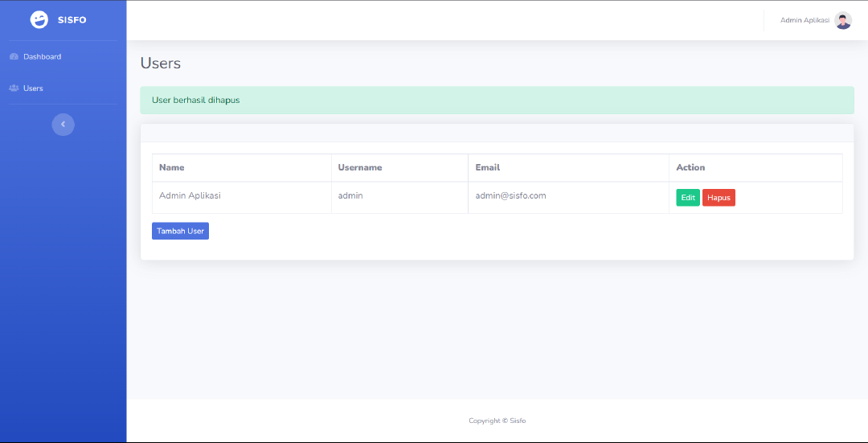Screen dimensions: 868x443
Task: Click the admin profile avatar picture
Action: pos(843,21)
